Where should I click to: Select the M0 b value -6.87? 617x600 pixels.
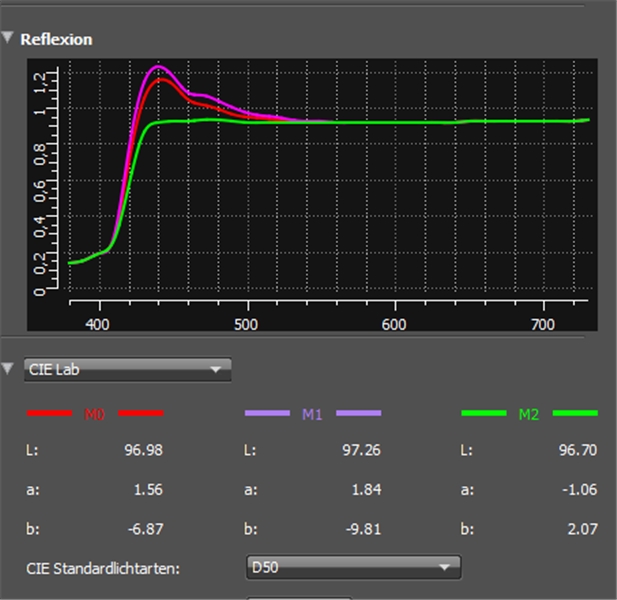tap(144, 527)
